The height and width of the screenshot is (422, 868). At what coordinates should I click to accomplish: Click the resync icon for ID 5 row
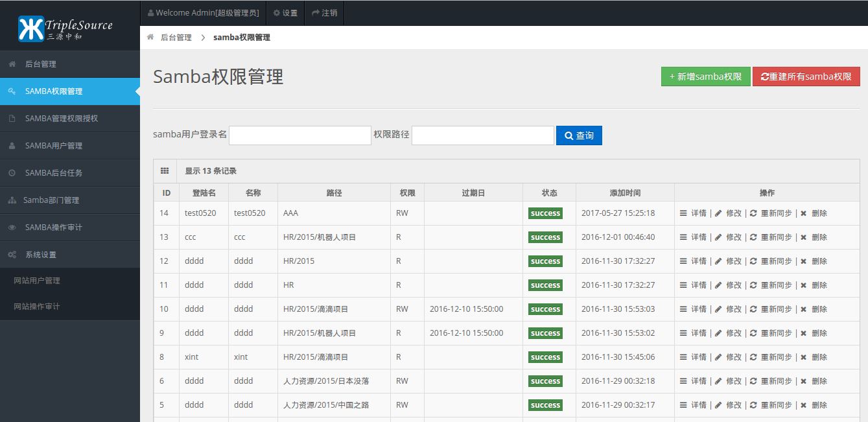tap(753, 405)
